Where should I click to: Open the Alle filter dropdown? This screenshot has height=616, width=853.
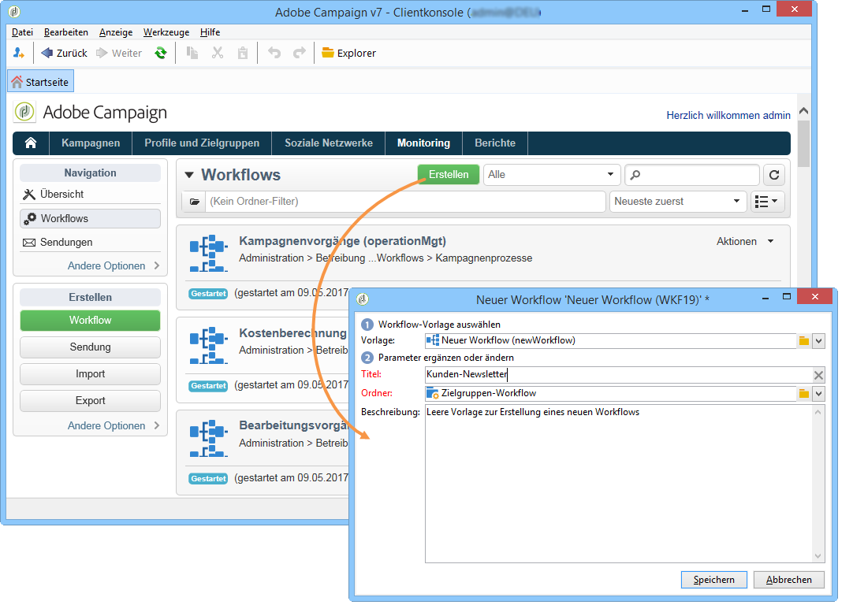[552, 175]
